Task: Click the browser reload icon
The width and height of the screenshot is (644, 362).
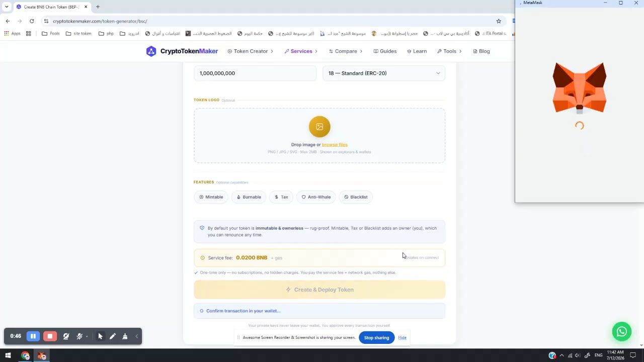Action: 32,21
